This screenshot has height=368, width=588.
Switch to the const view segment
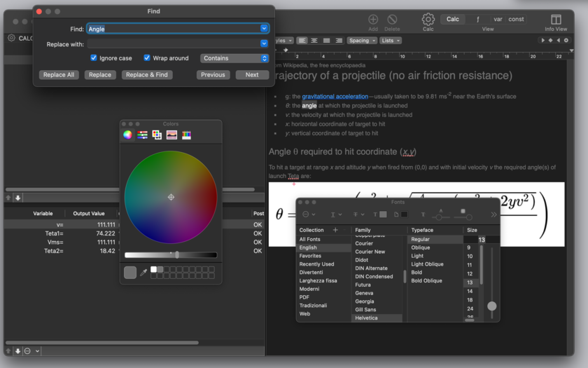(516, 19)
